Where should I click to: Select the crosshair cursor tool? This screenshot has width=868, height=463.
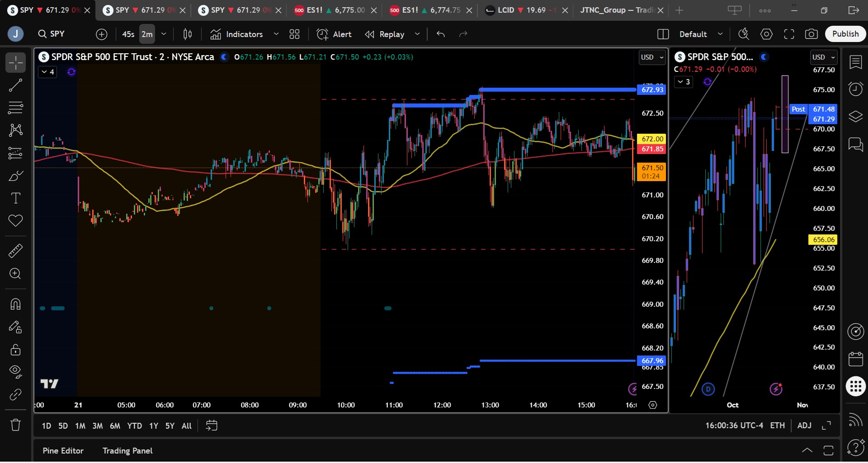tap(15, 63)
